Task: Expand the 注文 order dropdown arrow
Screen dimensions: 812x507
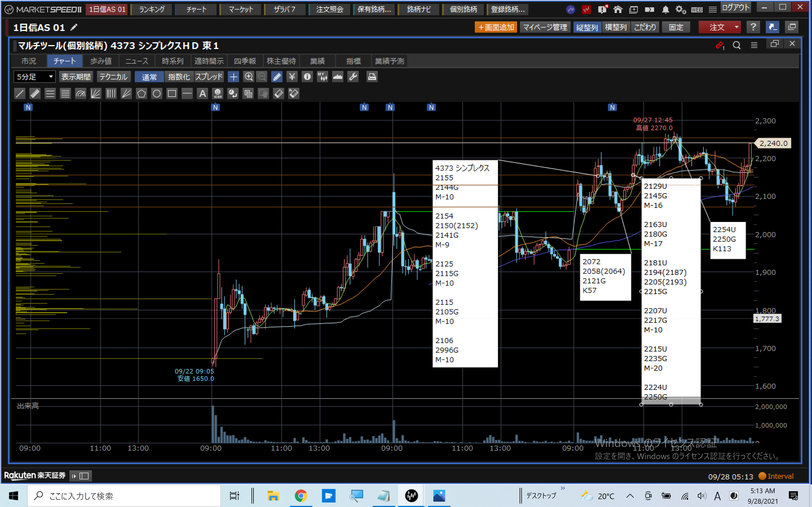Action: pos(736,27)
